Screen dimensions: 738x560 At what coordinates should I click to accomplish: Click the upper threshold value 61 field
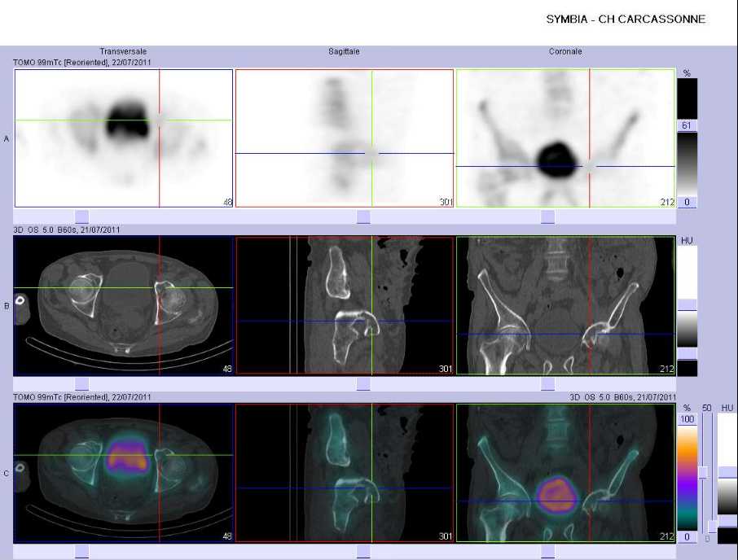(x=687, y=125)
